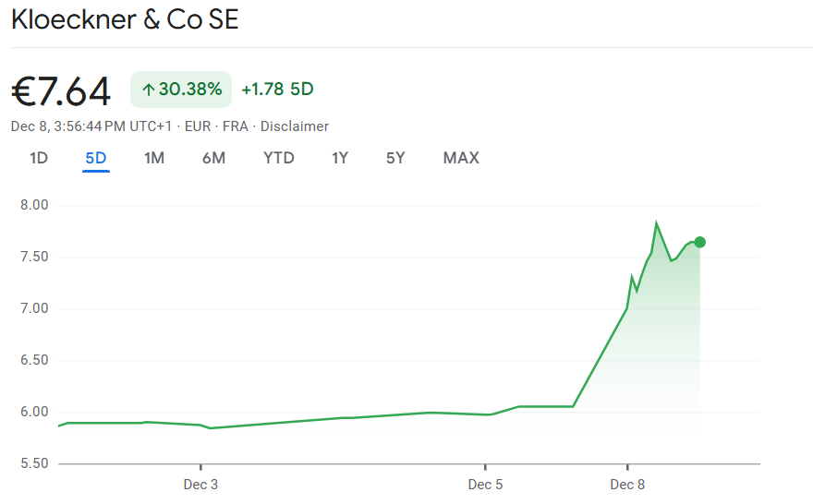Click the green endpoint dot on chart

click(x=699, y=242)
